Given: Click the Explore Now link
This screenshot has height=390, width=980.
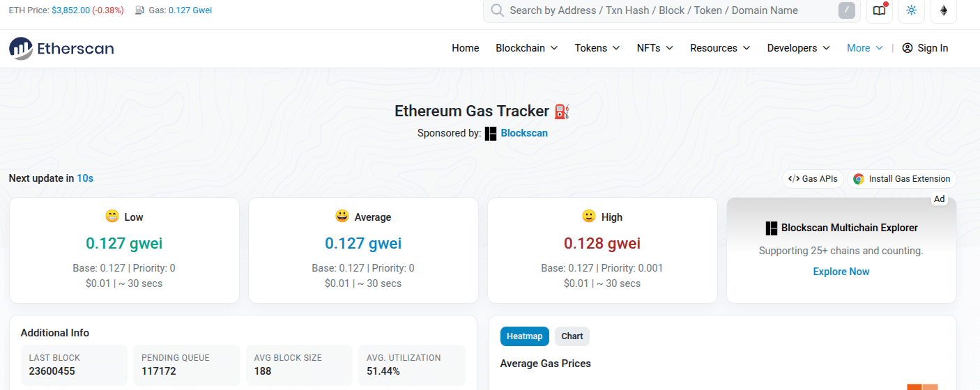Looking at the screenshot, I should (x=841, y=272).
